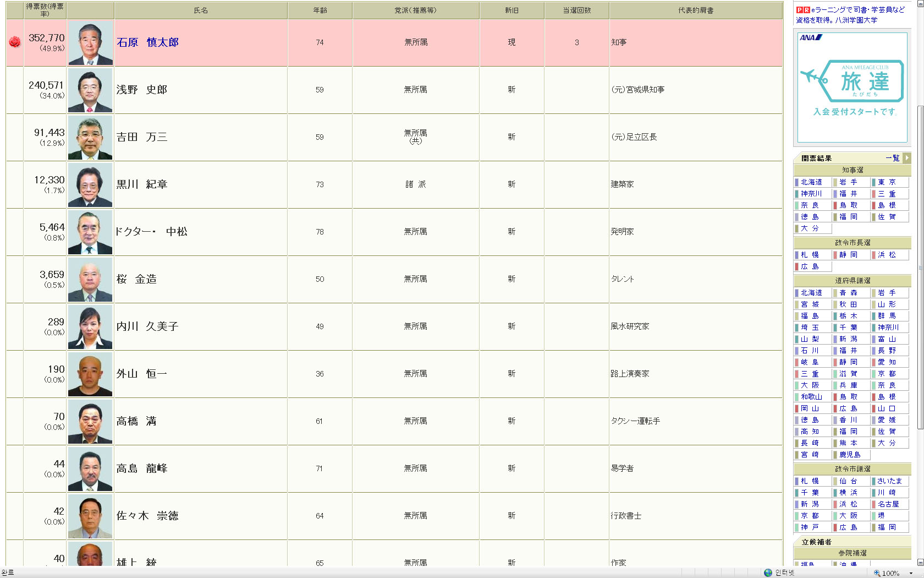Viewport: 924px width, 578px height.
Task: Open the zoom level dropdown arrow
Action: point(911,573)
